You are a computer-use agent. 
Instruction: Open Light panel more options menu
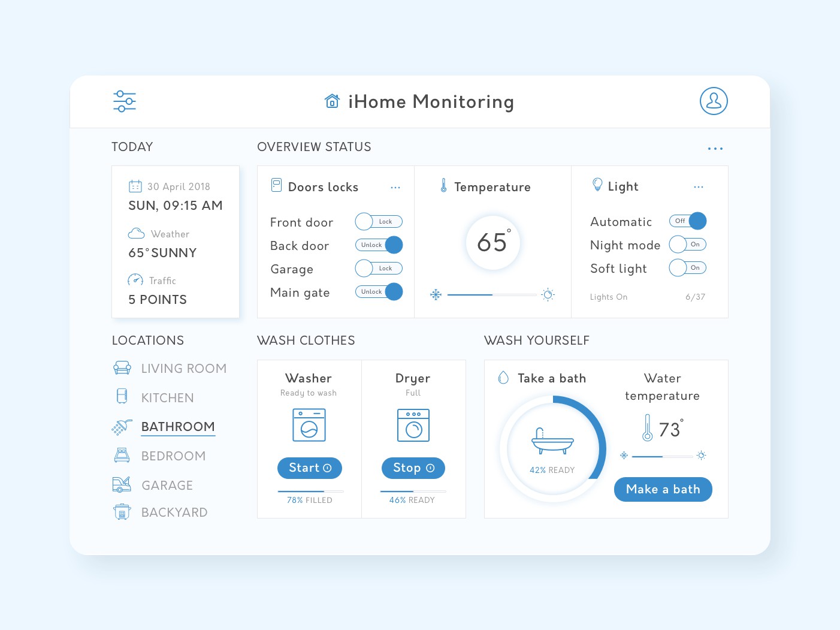click(x=699, y=187)
